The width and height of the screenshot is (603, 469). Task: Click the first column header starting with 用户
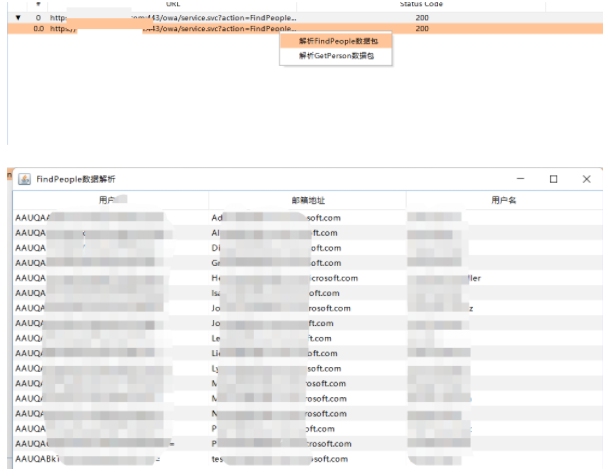(x=110, y=201)
